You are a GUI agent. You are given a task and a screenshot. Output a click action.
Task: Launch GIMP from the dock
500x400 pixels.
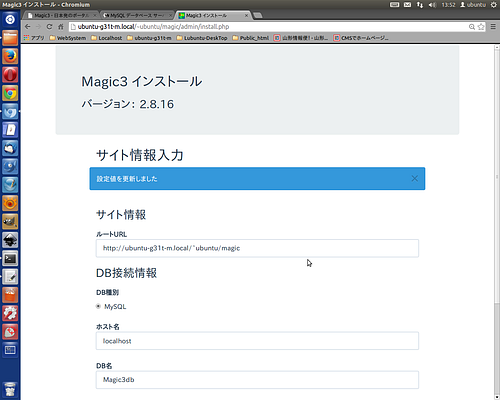[x=10, y=221]
